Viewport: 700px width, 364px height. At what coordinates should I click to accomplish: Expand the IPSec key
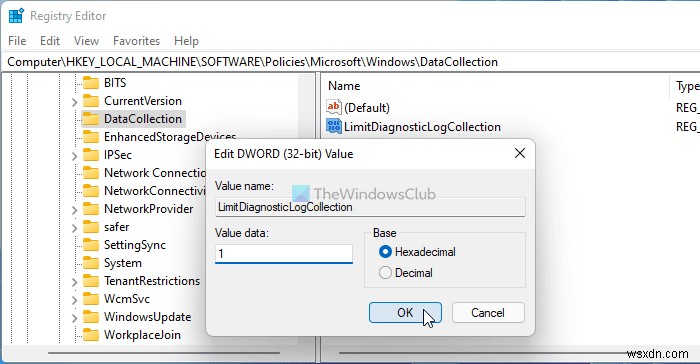click(x=74, y=156)
